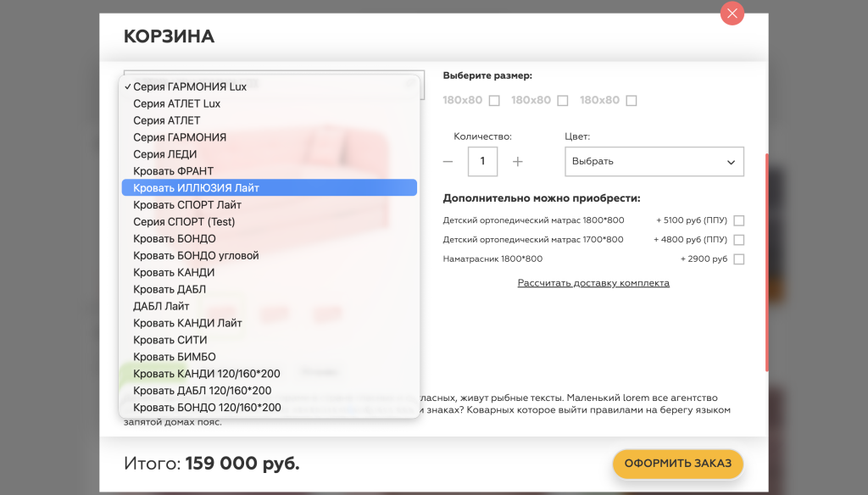Check the middle "180x80" size checkbox
Viewport: 868px width, 495px height.
click(562, 99)
